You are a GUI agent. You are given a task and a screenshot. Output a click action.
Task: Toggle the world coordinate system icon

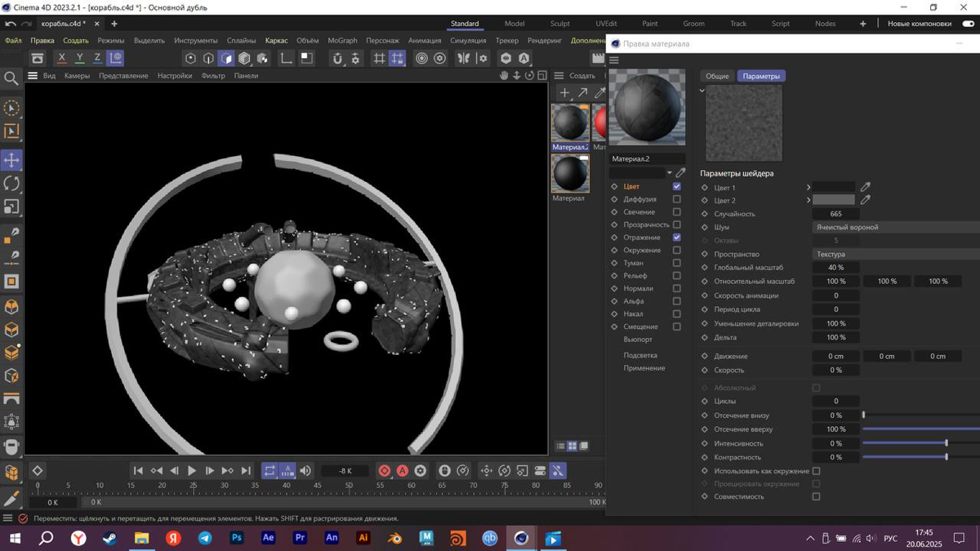(x=115, y=58)
